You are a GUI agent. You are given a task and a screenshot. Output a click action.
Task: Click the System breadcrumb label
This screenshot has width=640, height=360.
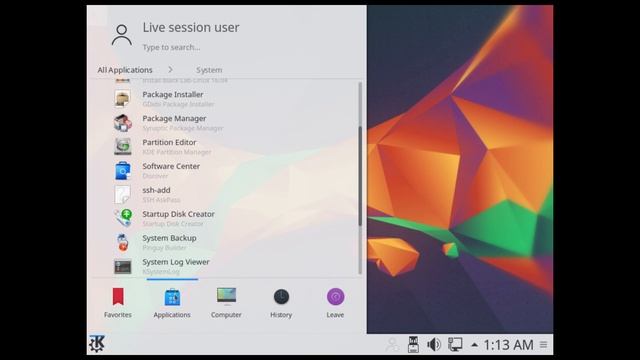pyautogui.click(x=209, y=70)
